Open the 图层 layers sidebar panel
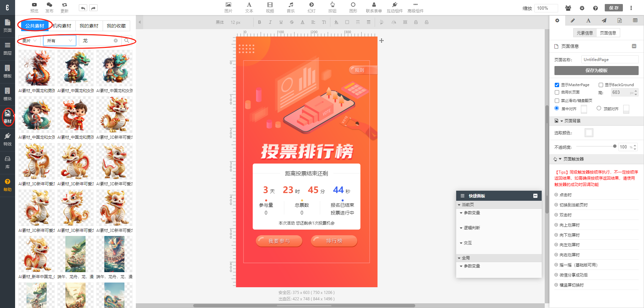The image size is (644, 308). pos(7,49)
